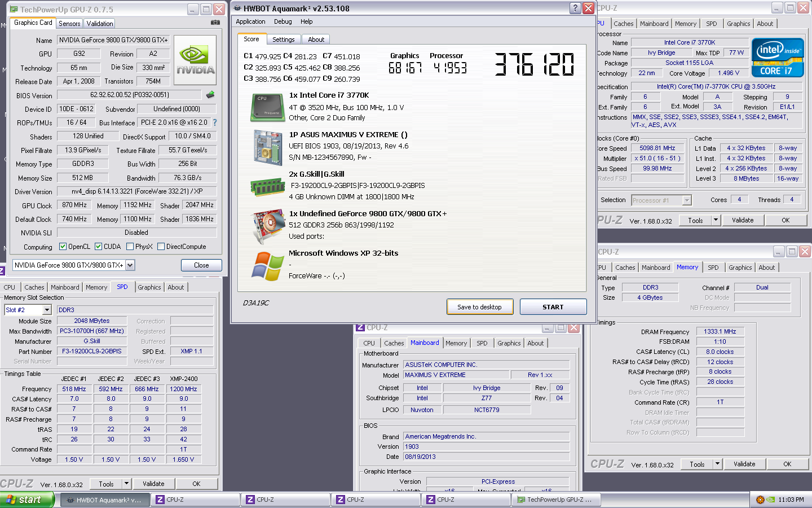Image resolution: width=812 pixels, height=508 pixels.
Task: Click the GPU-Z screenshot camera icon
Action: [x=215, y=23]
